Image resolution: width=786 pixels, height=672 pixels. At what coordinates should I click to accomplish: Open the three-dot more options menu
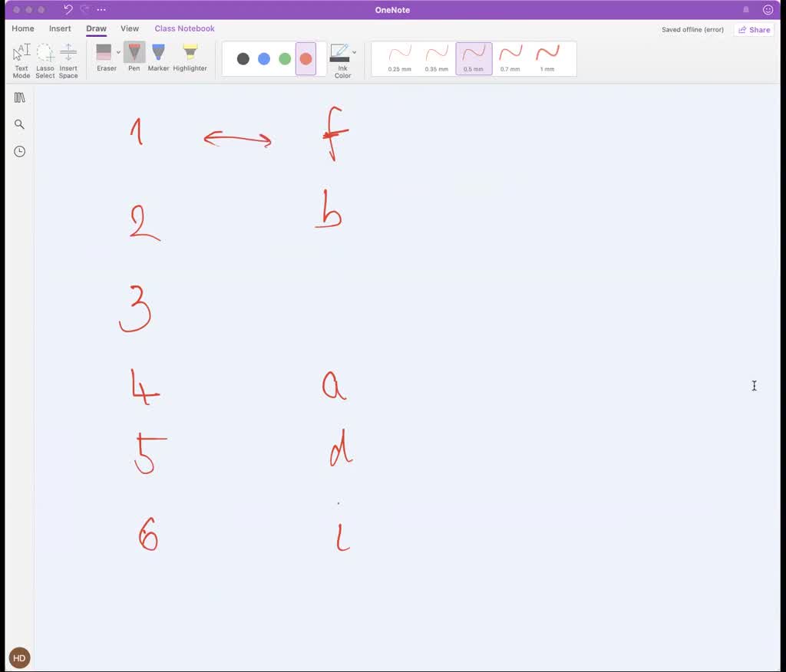coord(101,10)
